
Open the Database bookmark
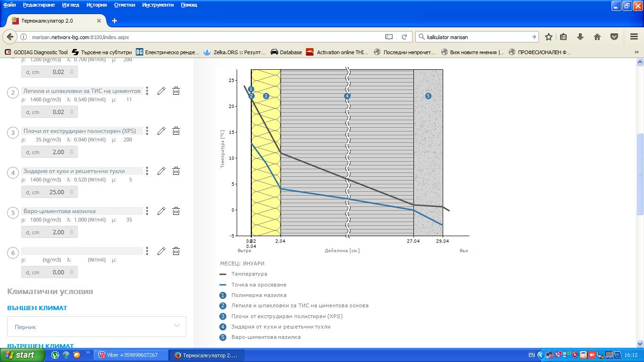286,52
